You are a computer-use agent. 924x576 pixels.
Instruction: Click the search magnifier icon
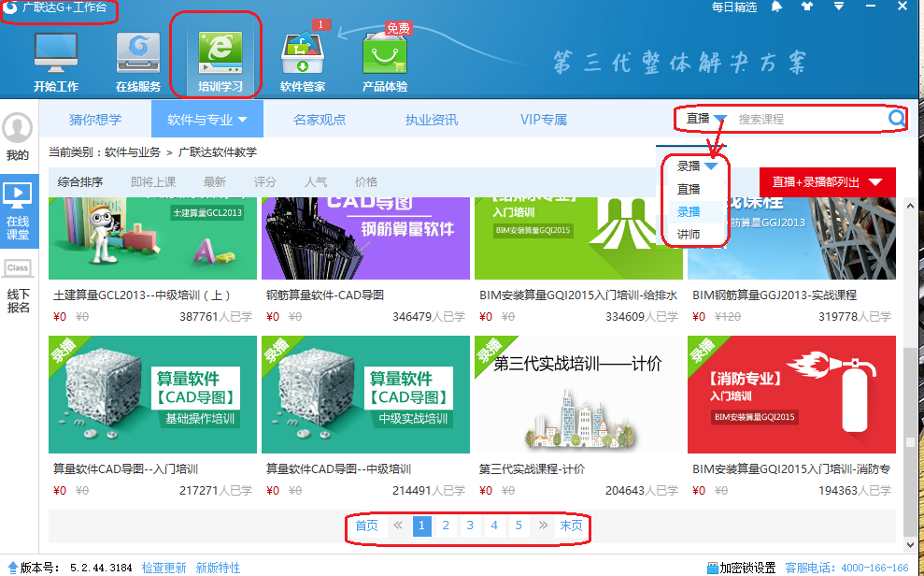coord(896,119)
